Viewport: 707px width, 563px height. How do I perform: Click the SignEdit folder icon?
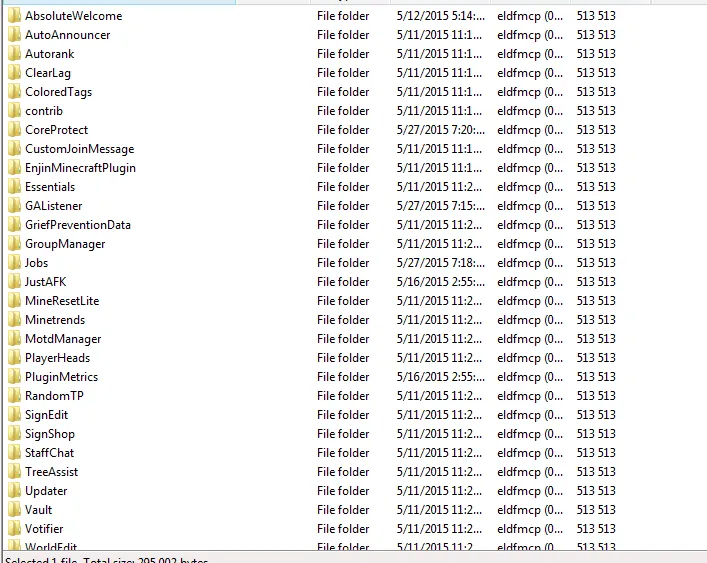14,415
